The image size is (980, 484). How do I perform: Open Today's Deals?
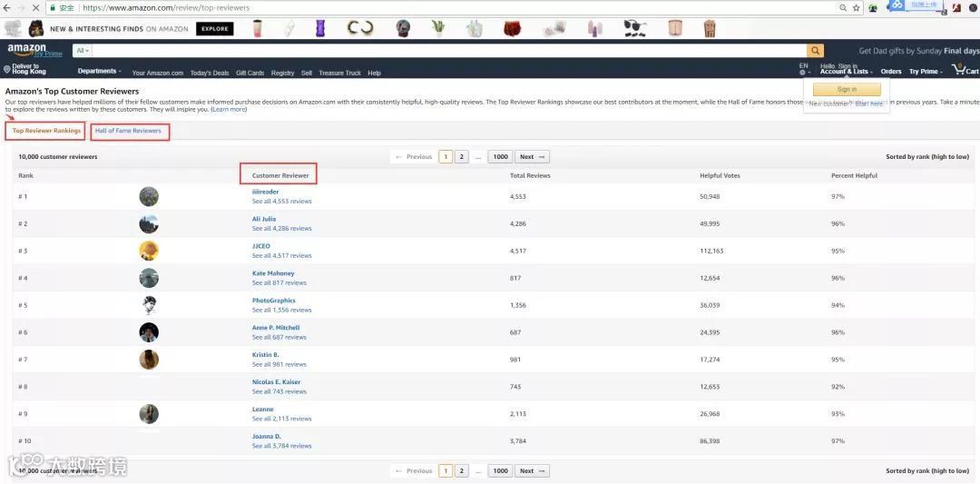pyautogui.click(x=210, y=74)
